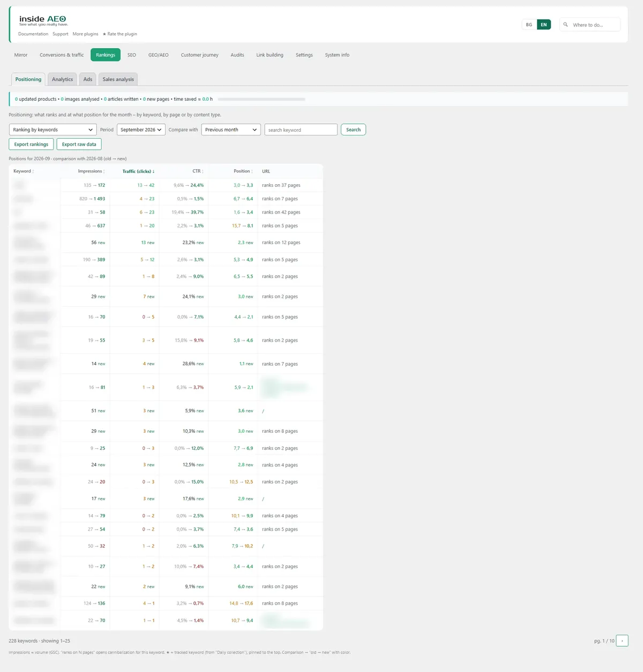
Task: Click the Search button
Action: click(353, 130)
